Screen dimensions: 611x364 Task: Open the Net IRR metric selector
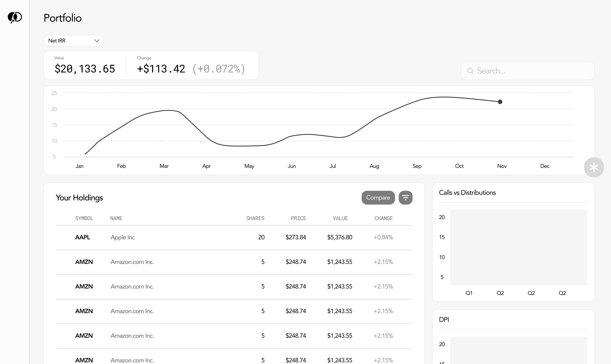point(73,41)
